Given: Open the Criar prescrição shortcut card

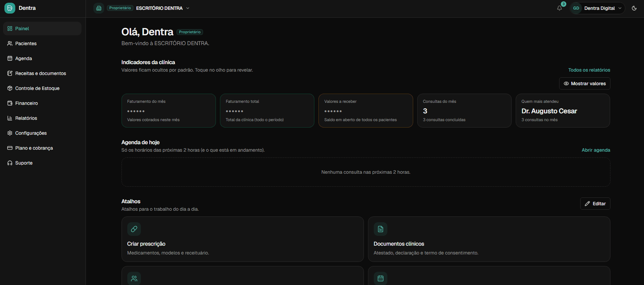Looking at the screenshot, I should tap(242, 239).
